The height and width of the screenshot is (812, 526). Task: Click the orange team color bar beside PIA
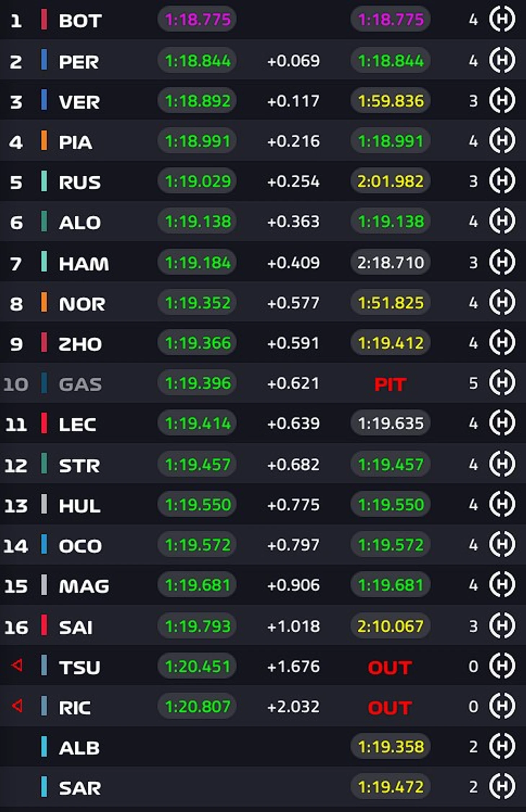[44, 140]
